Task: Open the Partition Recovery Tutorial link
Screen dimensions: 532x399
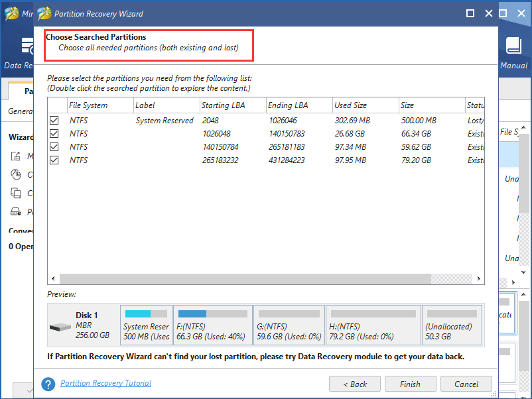Action: coord(105,383)
